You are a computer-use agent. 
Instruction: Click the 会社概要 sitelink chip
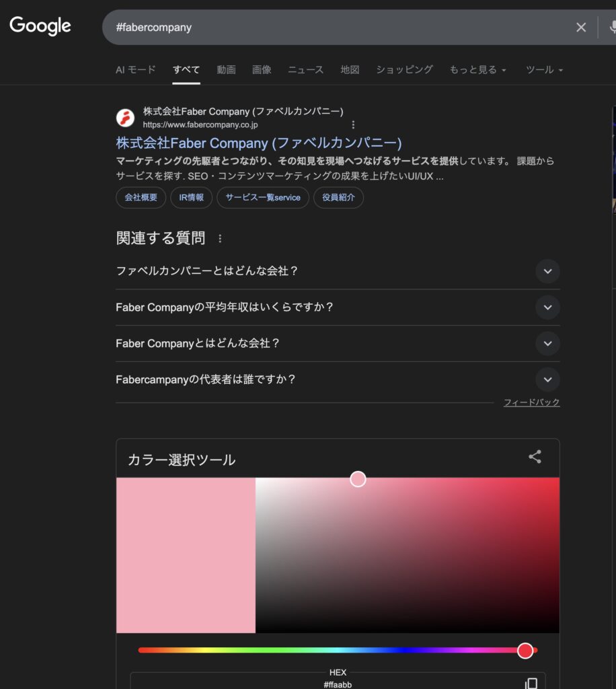141,198
